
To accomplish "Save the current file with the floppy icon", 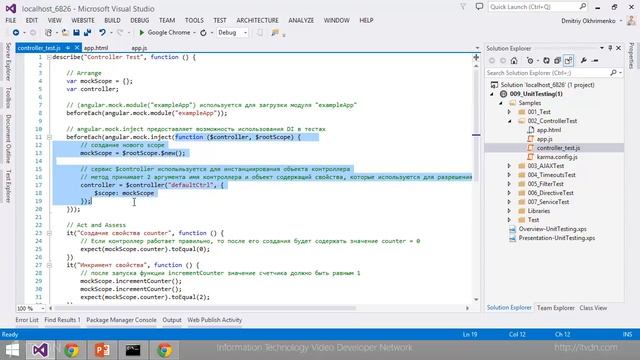I will pyautogui.click(x=76, y=32).
